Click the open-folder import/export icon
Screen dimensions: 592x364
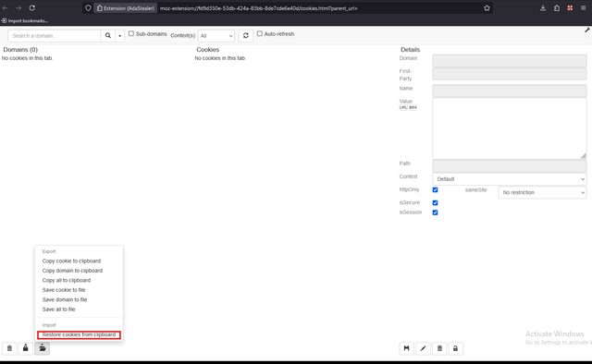click(x=42, y=348)
